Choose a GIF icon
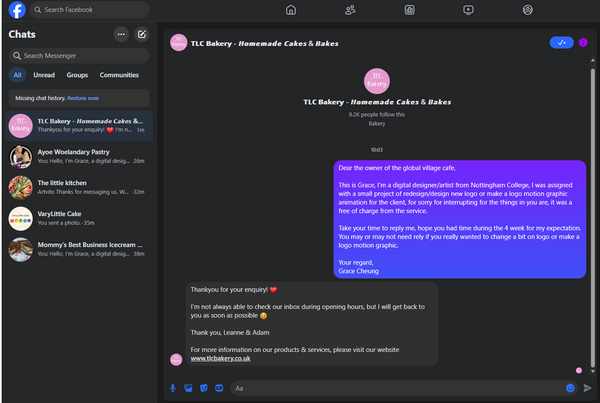 tap(219, 388)
